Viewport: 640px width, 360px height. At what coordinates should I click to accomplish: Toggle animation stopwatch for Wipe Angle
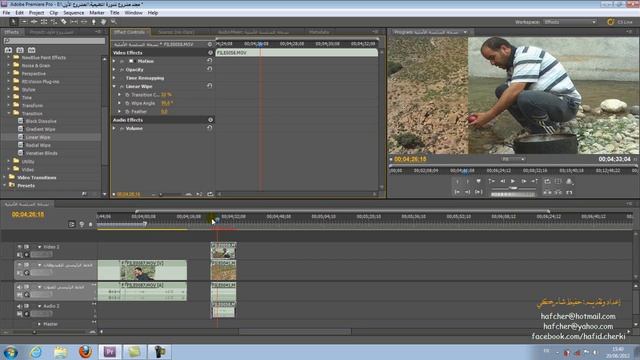pos(127,103)
